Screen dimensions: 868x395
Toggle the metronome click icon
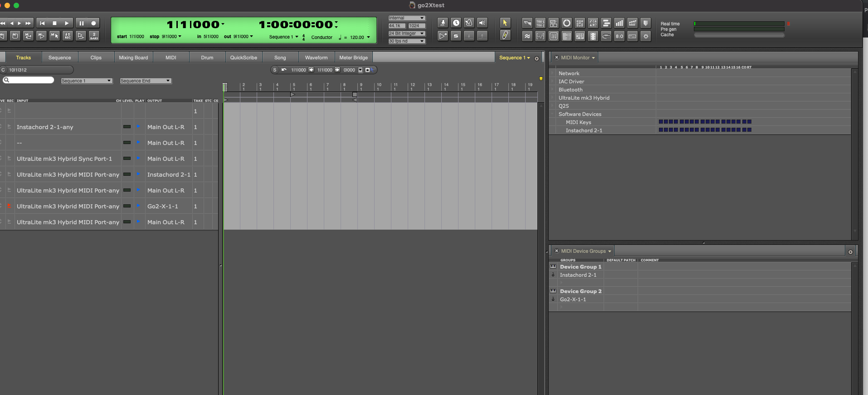coord(443,23)
